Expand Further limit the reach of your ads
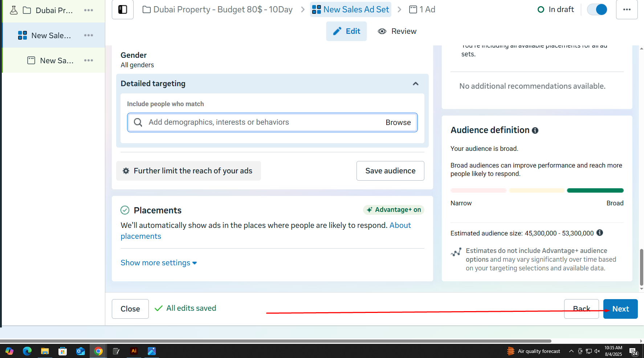This screenshot has width=644, height=358. coord(188,171)
